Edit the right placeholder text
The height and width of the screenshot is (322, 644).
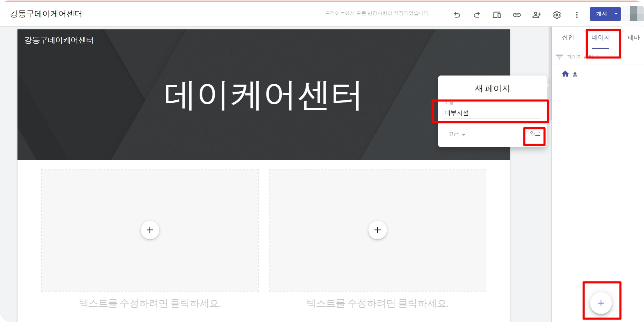[378, 303]
